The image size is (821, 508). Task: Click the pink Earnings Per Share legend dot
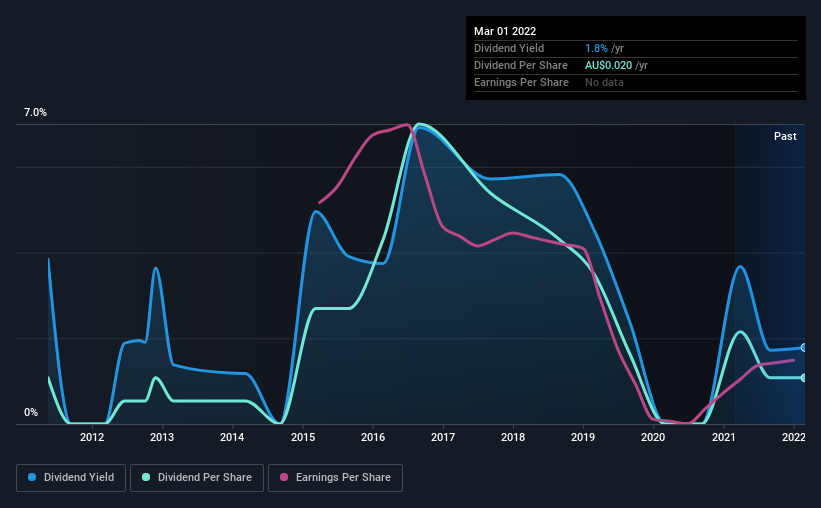(x=284, y=477)
